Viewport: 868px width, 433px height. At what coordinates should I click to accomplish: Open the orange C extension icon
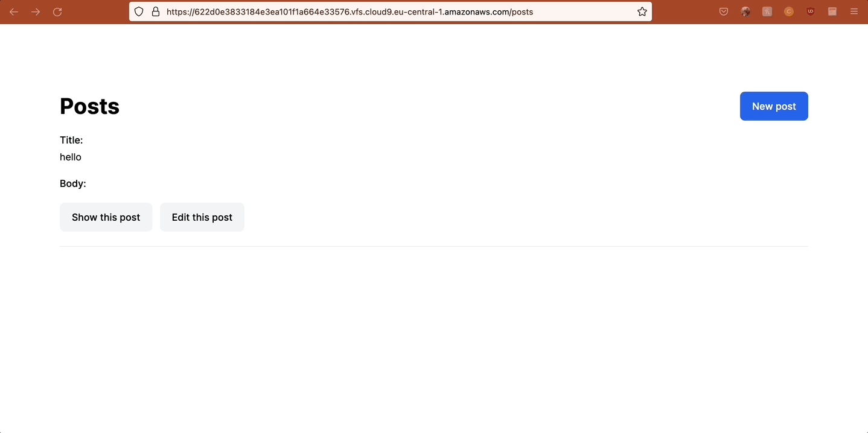[x=789, y=11]
